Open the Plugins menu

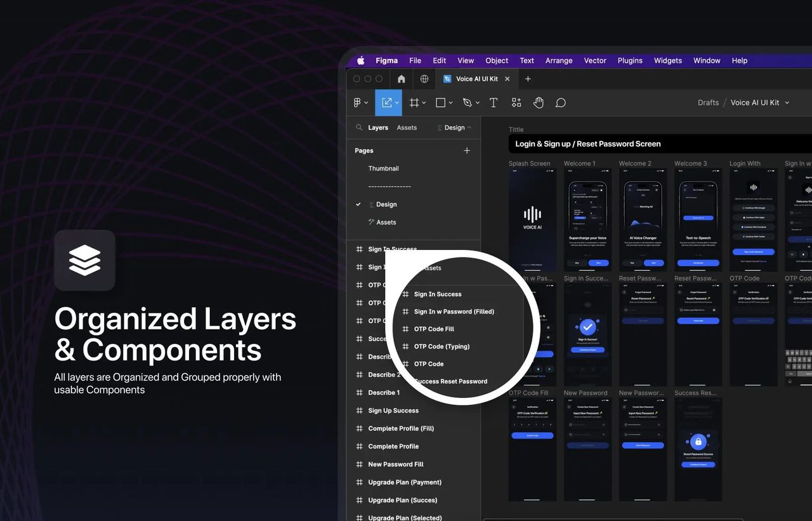point(630,61)
